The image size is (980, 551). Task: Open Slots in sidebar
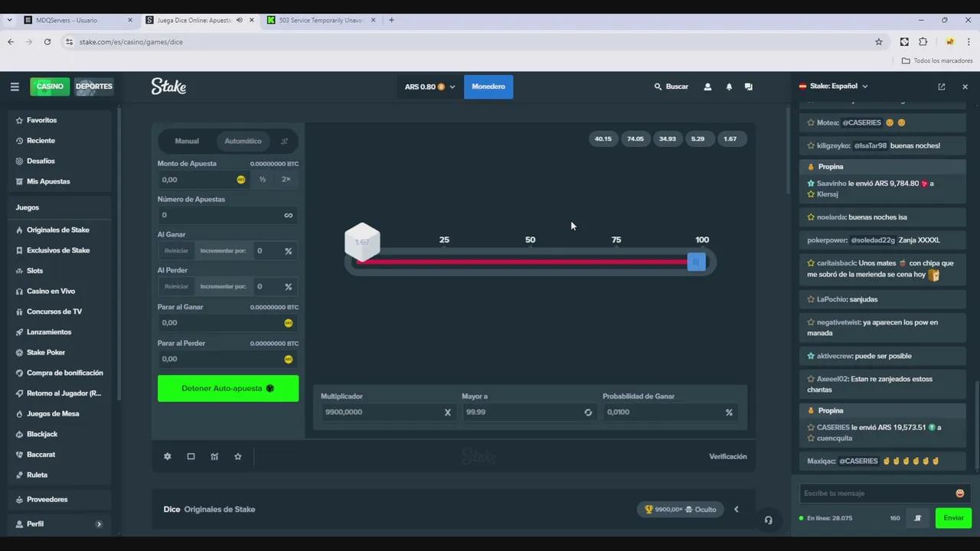[34, 271]
